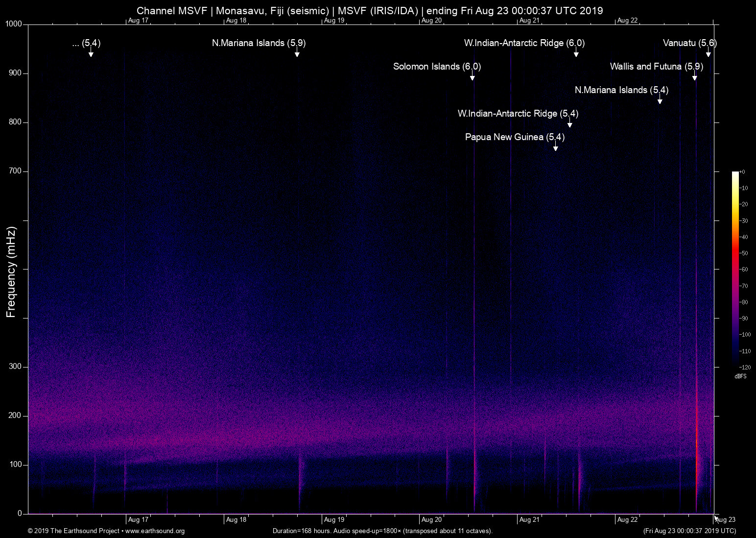Click the dBFS color scale bar

(x=735, y=269)
